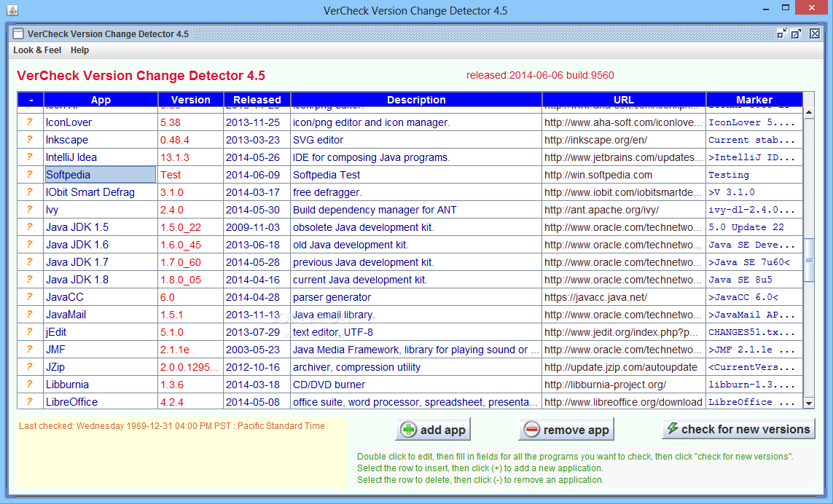Select the Softpedia app name cell
833x504 pixels.
tap(101, 175)
